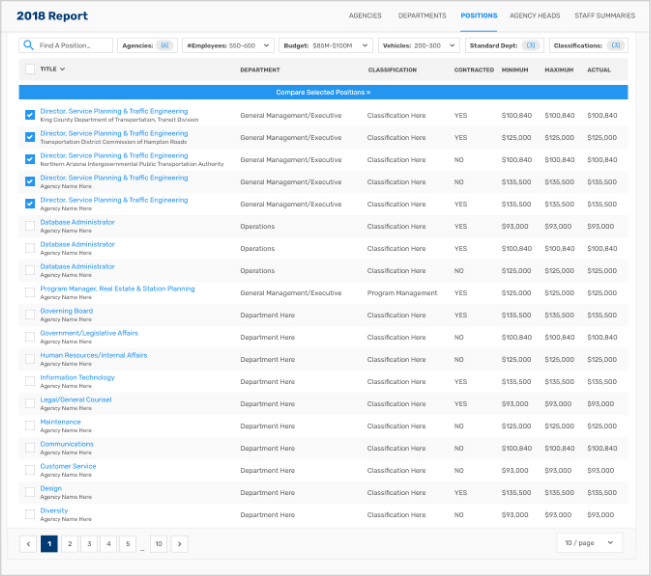Go to the next page arrow
This screenshot has width=651, height=576.
pos(179,544)
